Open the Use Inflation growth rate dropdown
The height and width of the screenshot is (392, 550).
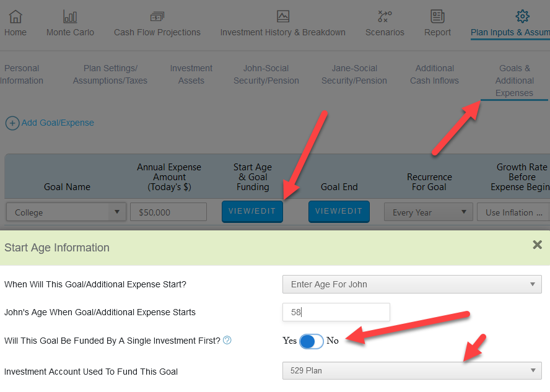[513, 212]
